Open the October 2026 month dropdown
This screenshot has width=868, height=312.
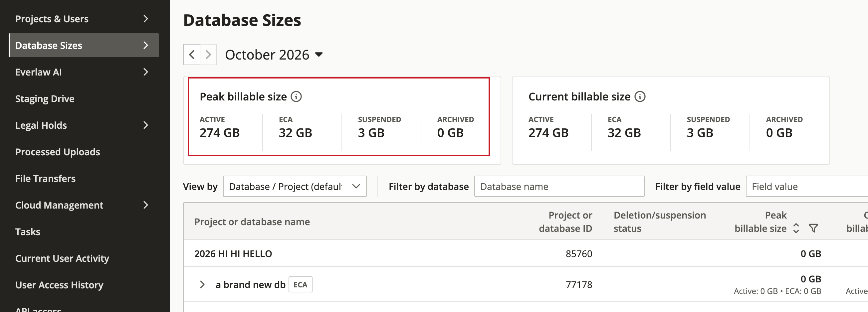point(274,55)
